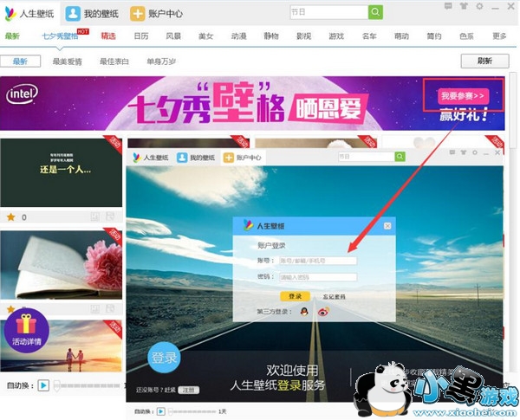The width and height of the screenshot is (520, 420).
Task: Click the 忘记密码 link
Action: pos(334,297)
